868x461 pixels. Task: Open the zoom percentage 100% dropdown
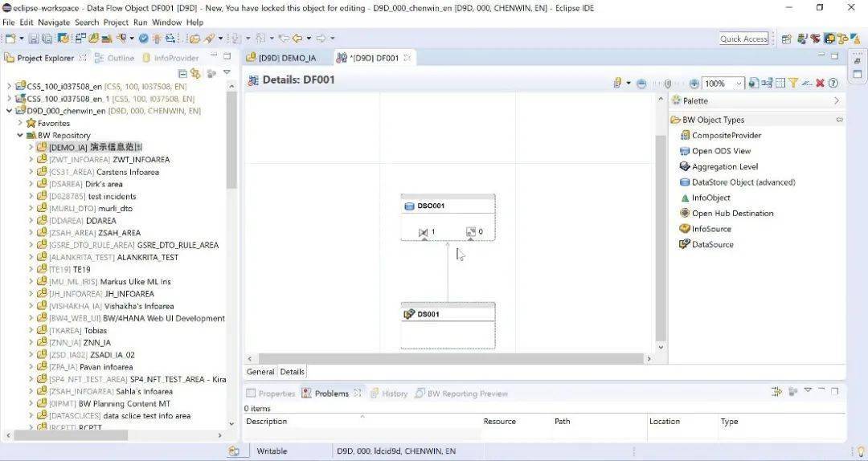[x=738, y=84]
